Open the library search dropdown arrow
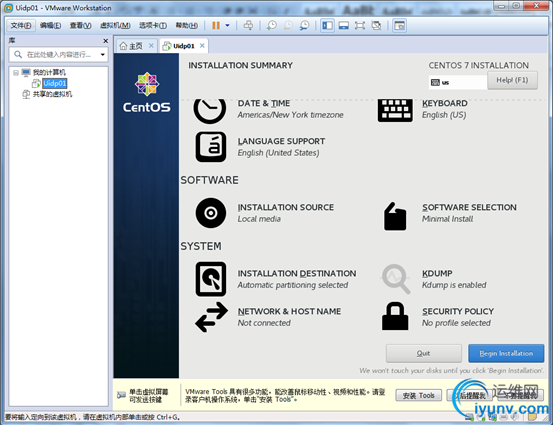Viewport: 555px width, 425px height. click(103, 54)
